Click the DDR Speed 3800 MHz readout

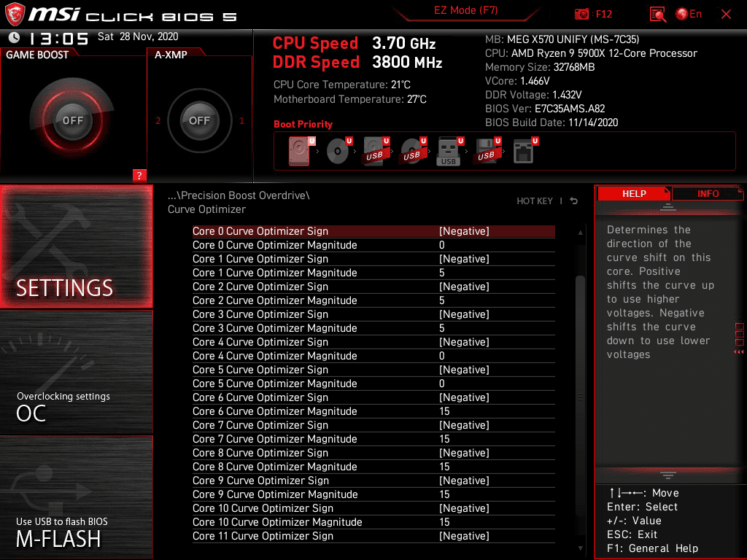click(x=357, y=63)
